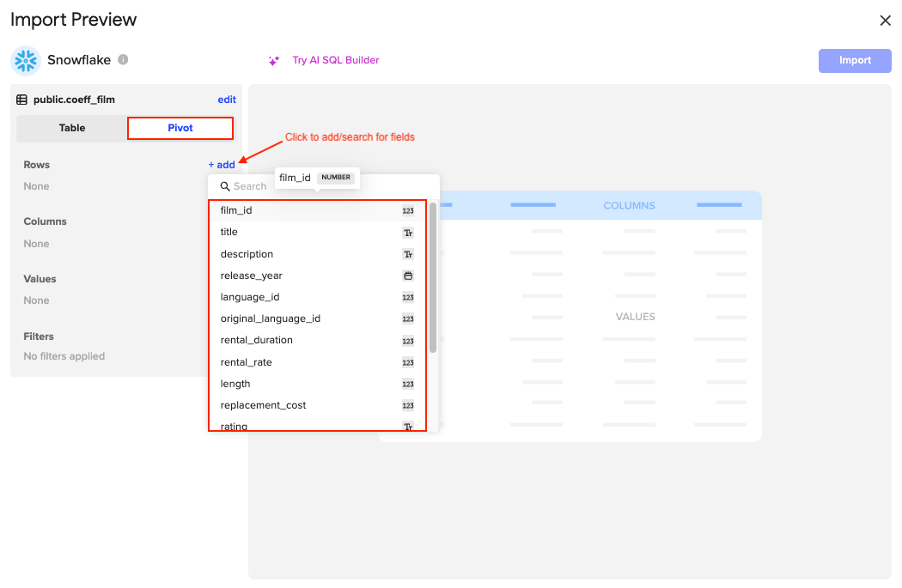Screen dimensions: 902x588
Task: Click the AI sparkle icon
Action: point(274,61)
